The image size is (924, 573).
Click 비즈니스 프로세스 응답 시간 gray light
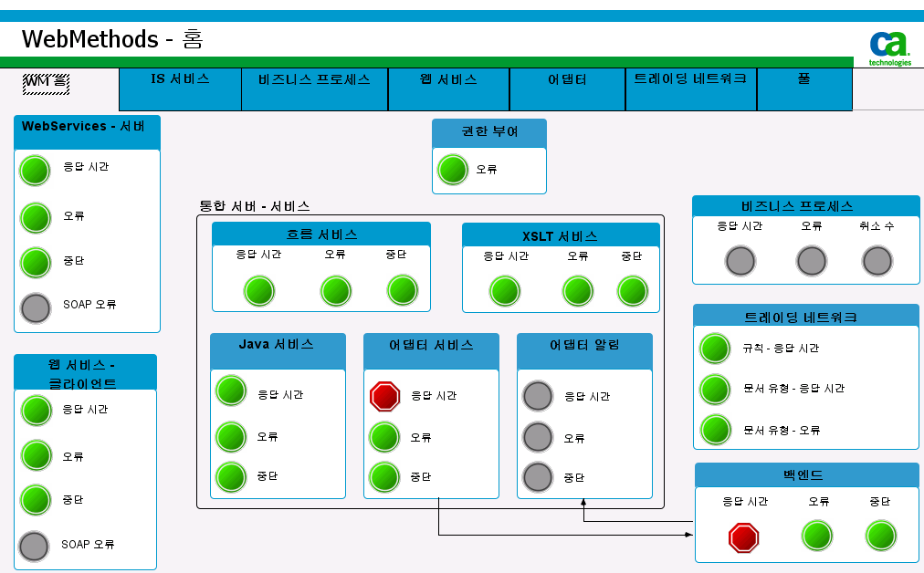click(740, 261)
